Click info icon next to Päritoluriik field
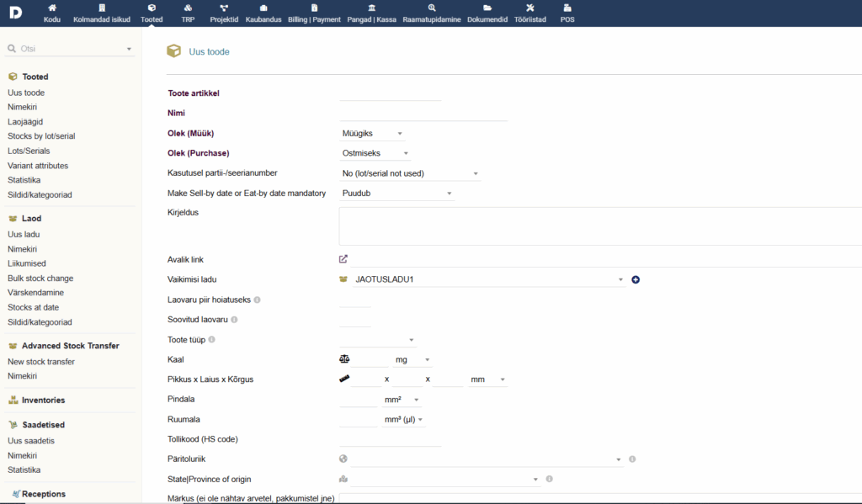 tap(632, 459)
